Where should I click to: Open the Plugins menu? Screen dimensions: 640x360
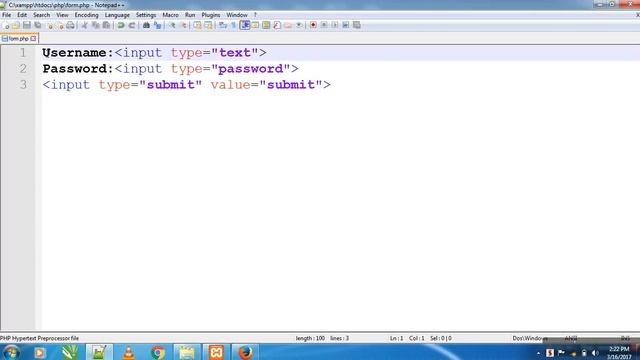(211, 15)
